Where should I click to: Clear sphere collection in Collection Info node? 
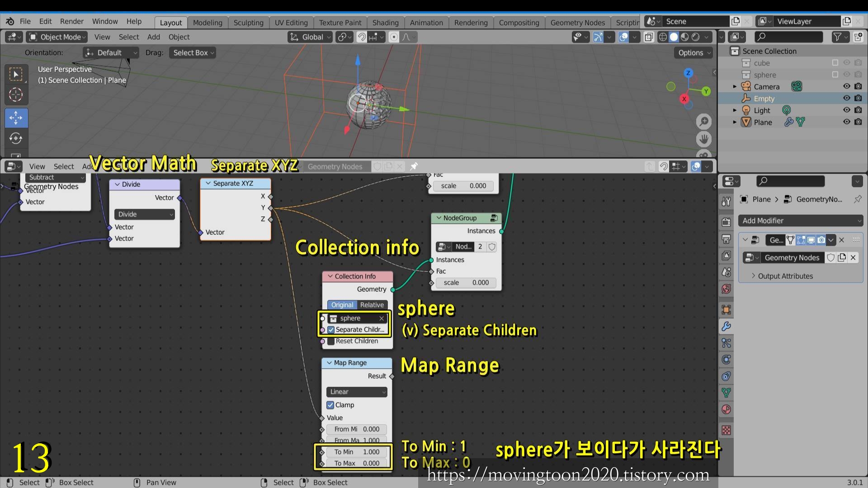[382, 318]
